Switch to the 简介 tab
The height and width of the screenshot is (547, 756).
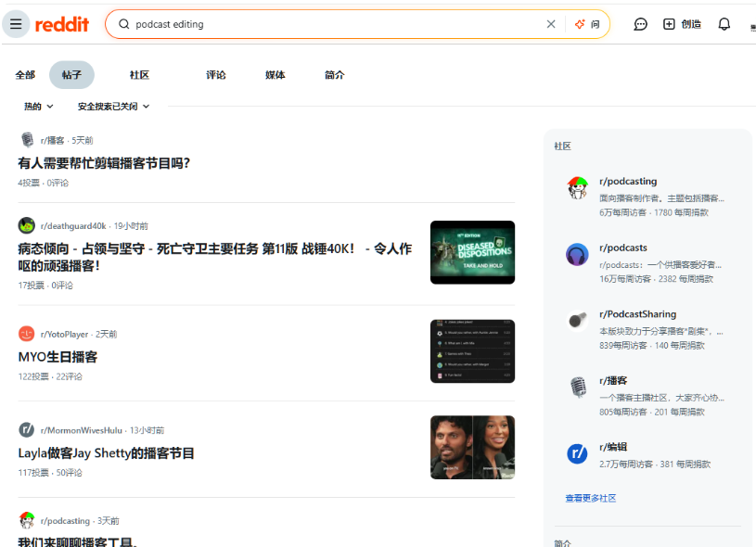[x=334, y=75]
